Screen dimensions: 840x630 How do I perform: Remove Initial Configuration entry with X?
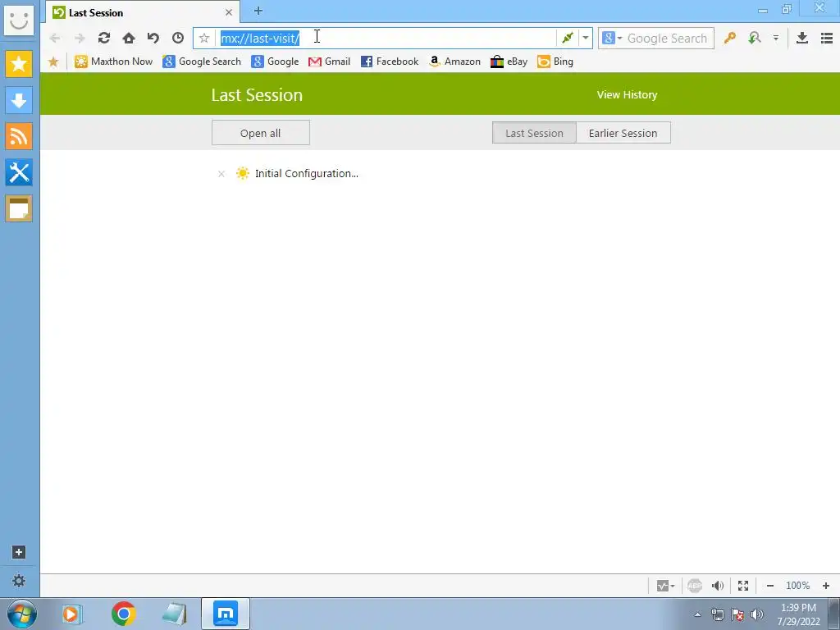pos(221,174)
